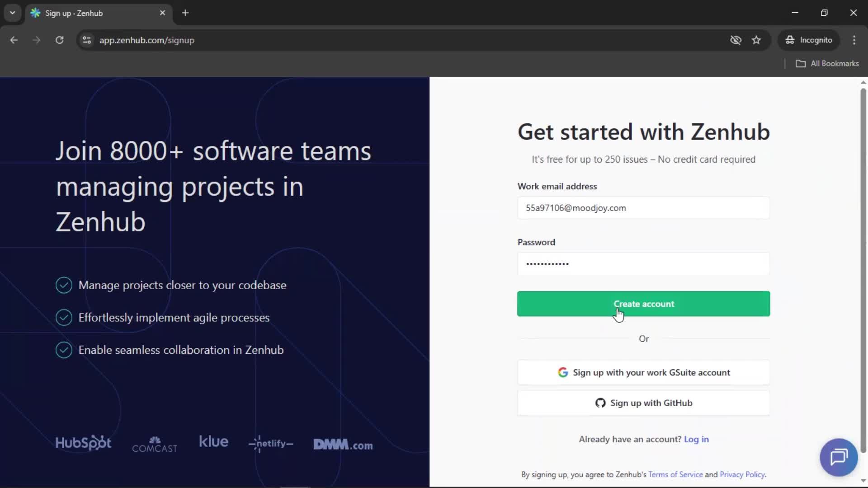This screenshot has height=488, width=868.
Task: Click Create account
Action: [x=644, y=304]
